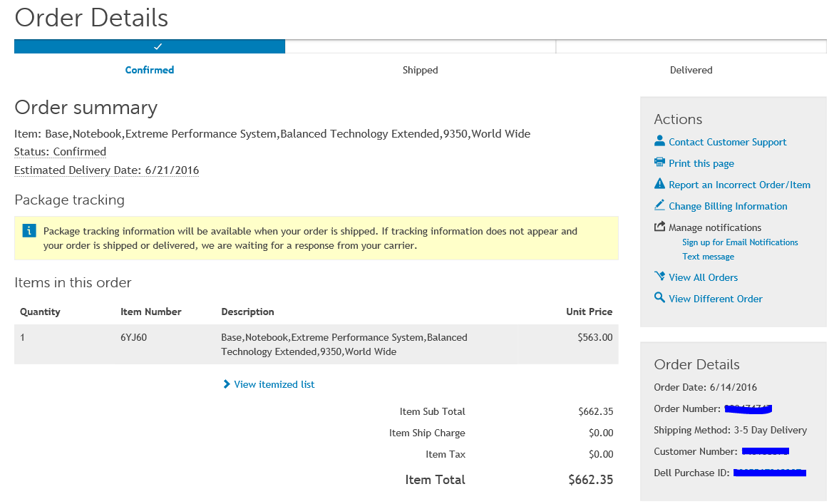The height and width of the screenshot is (504, 839).
Task: Click the Contact Customer Support person icon
Action: [659, 141]
